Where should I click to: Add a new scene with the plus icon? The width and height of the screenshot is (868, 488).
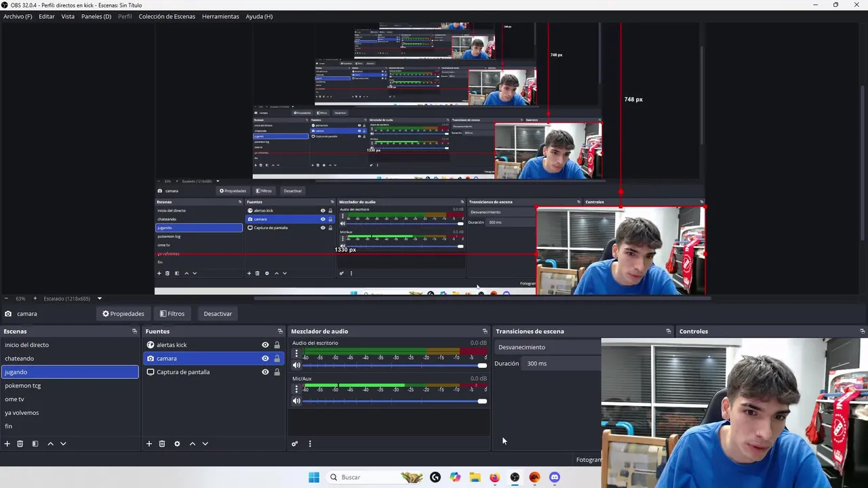point(7,444)
